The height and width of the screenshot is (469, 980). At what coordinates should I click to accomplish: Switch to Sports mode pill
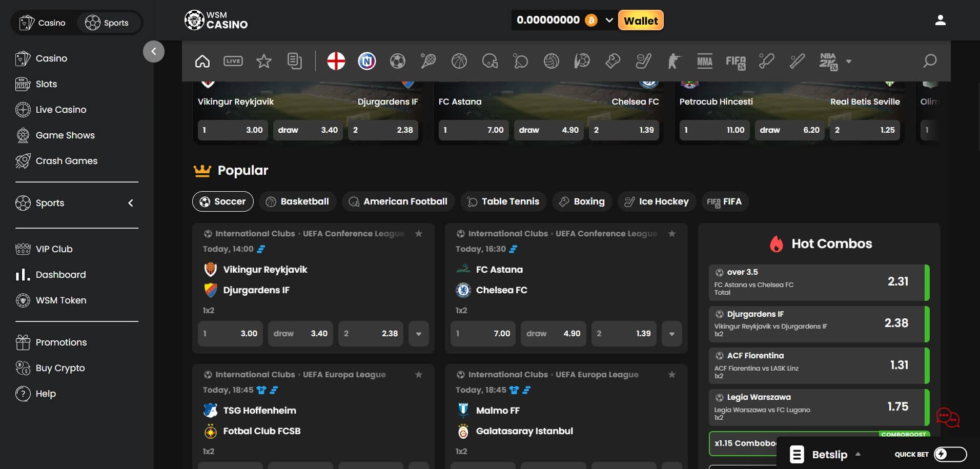click(x=108, y=23)
